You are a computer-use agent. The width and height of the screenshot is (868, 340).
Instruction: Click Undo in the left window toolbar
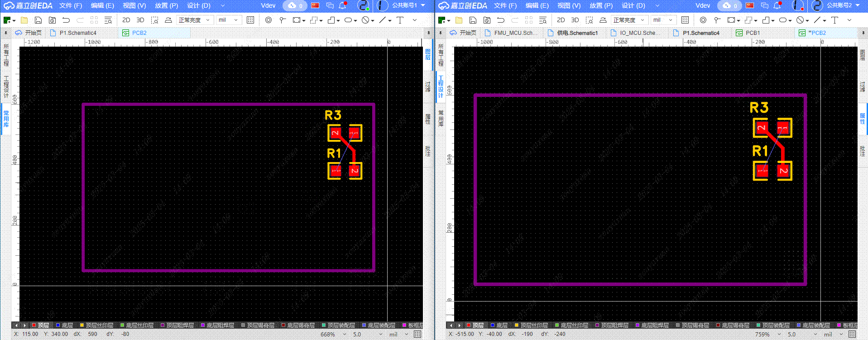pyautogui.click(x=66, y=20)
